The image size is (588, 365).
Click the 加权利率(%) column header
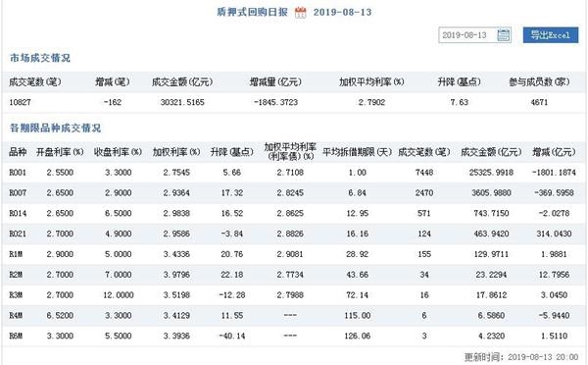176,152
